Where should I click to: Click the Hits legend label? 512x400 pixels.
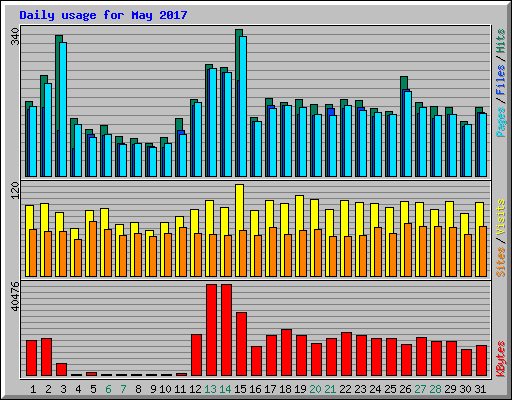point(501,41)
